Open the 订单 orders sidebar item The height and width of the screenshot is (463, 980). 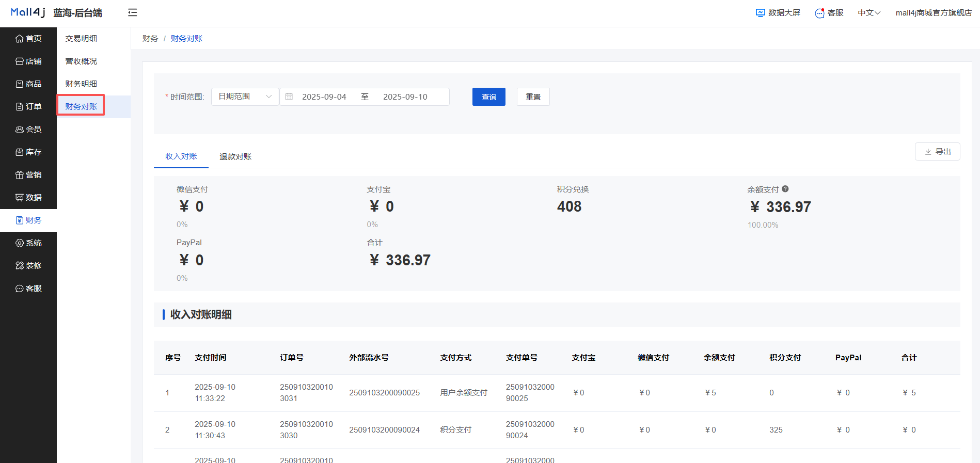pos(28,107)
